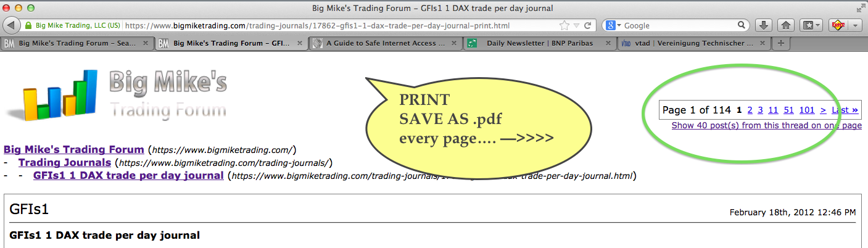
Task: Open the Bookmarks menu star button
Action: [x=811, y=26]
